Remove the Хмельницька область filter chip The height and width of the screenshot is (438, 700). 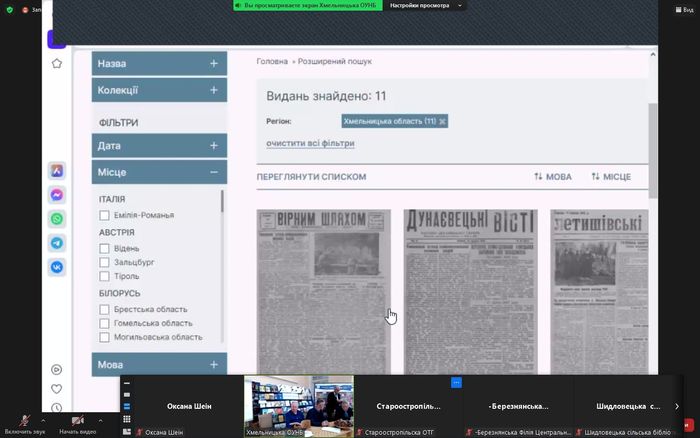(x=442, y=121)
